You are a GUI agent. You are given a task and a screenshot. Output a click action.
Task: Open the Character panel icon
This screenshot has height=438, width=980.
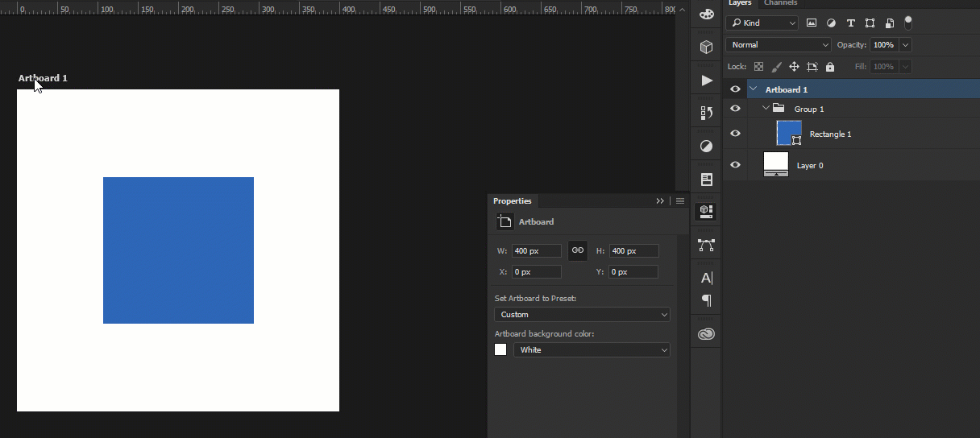click(707, 278)
